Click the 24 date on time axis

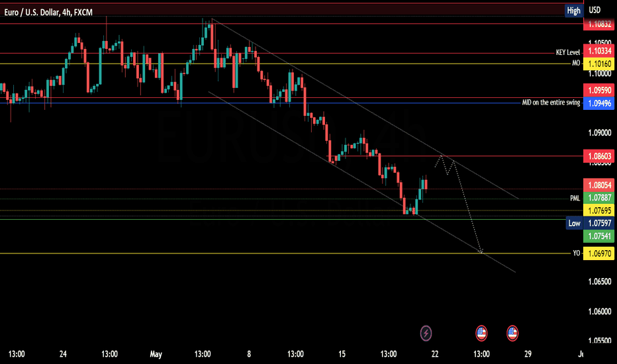pyautogui.click(x=63, y=354)
